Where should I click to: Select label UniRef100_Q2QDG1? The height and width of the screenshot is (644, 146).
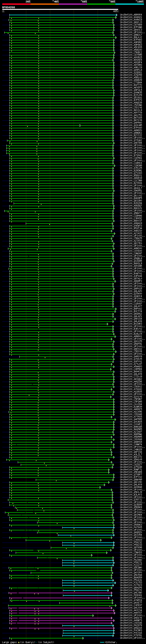pos(131,72)
